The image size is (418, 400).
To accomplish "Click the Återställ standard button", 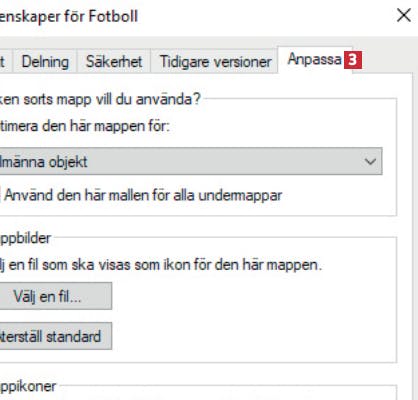I will coord(56,336).
